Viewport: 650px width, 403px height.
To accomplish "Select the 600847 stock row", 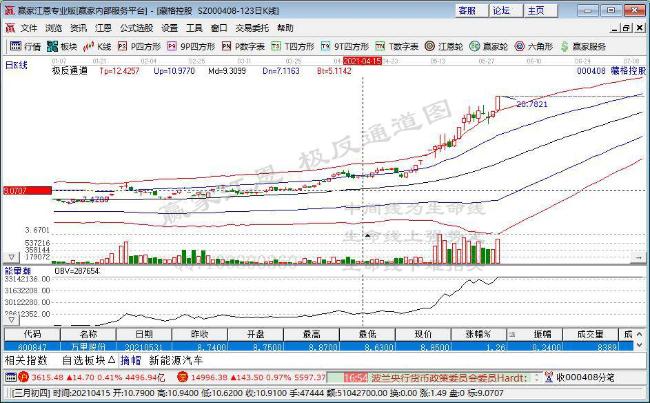I will tap(318, 346).
